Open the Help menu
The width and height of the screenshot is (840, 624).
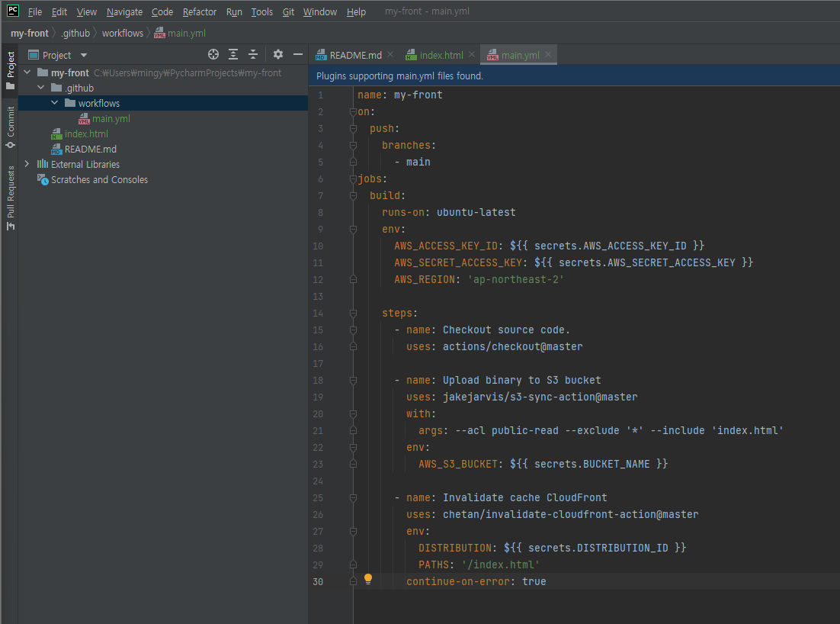tap(356, 11)
